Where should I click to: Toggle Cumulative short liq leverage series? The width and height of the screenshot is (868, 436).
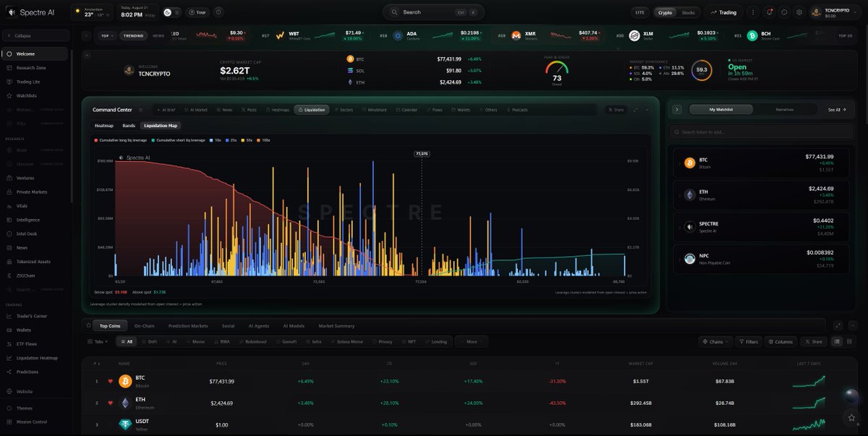click(x=179, y=140)
